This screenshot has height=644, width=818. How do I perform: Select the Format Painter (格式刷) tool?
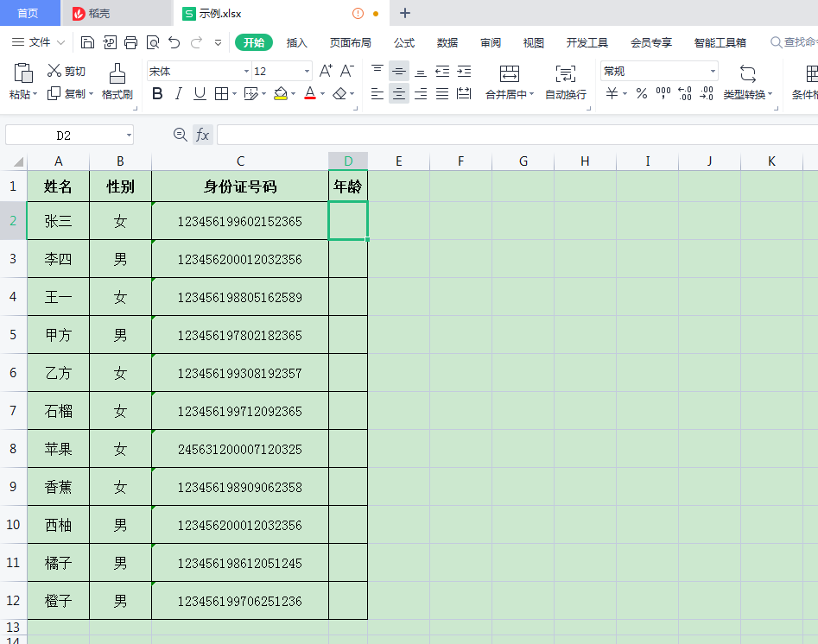[117, 81]
